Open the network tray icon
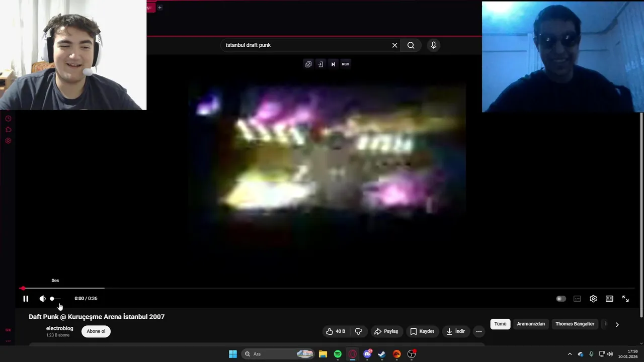This screenshot has width=644, height=362. (602, 354)
